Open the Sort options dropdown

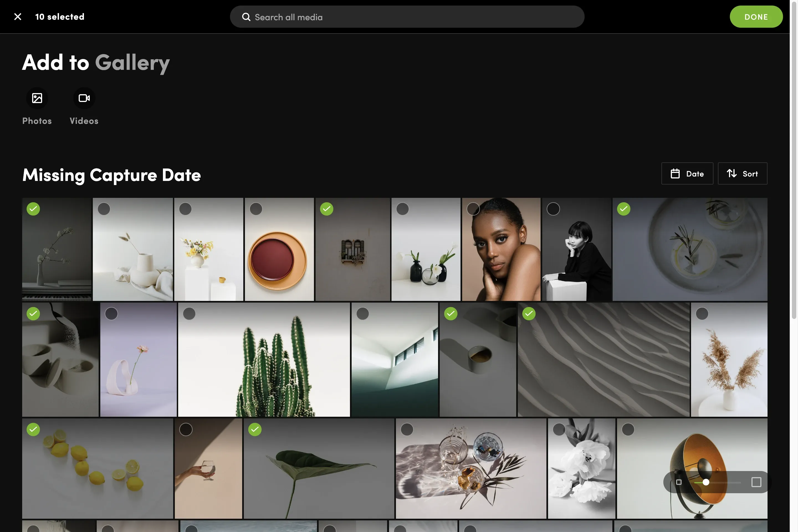pyautogui.click(x=742, y=173)
